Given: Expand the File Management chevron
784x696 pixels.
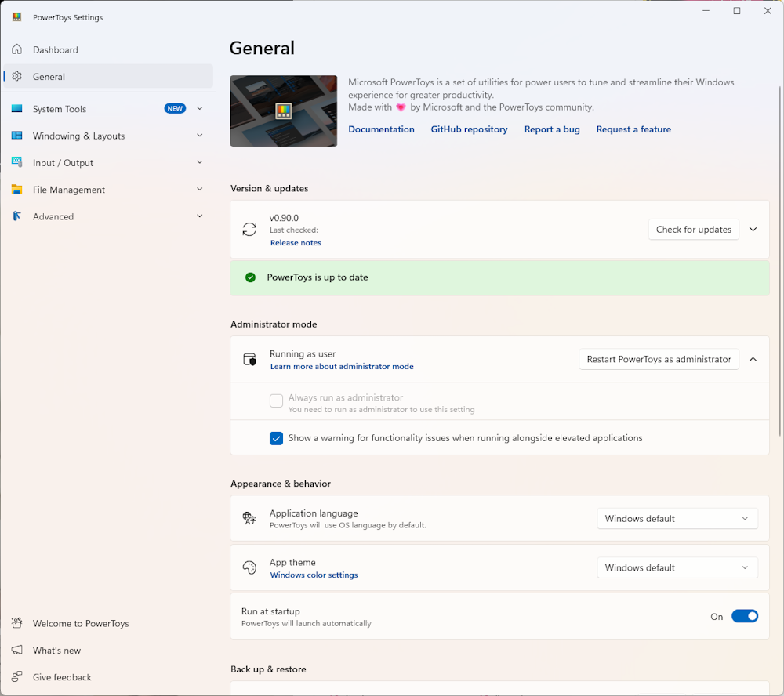Looking at the screenshot, I should 200,189.
